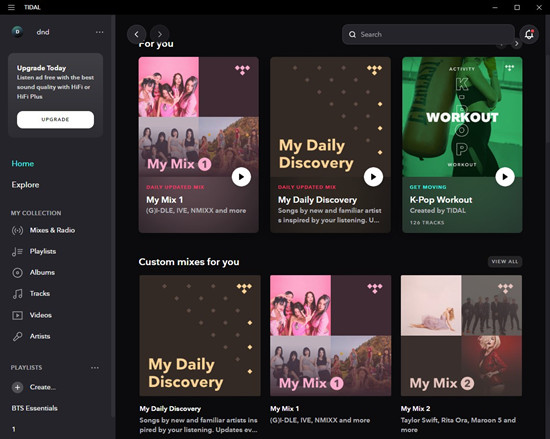Play the My Mix 1 card
The height and width of the screenshot is (439, 550).
[x=241, y=177]
